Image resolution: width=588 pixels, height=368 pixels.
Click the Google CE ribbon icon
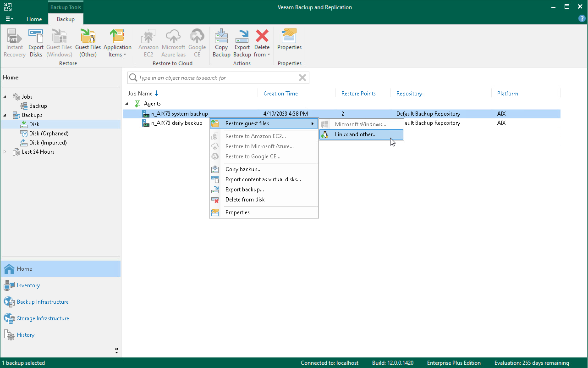tap(197, 43)
